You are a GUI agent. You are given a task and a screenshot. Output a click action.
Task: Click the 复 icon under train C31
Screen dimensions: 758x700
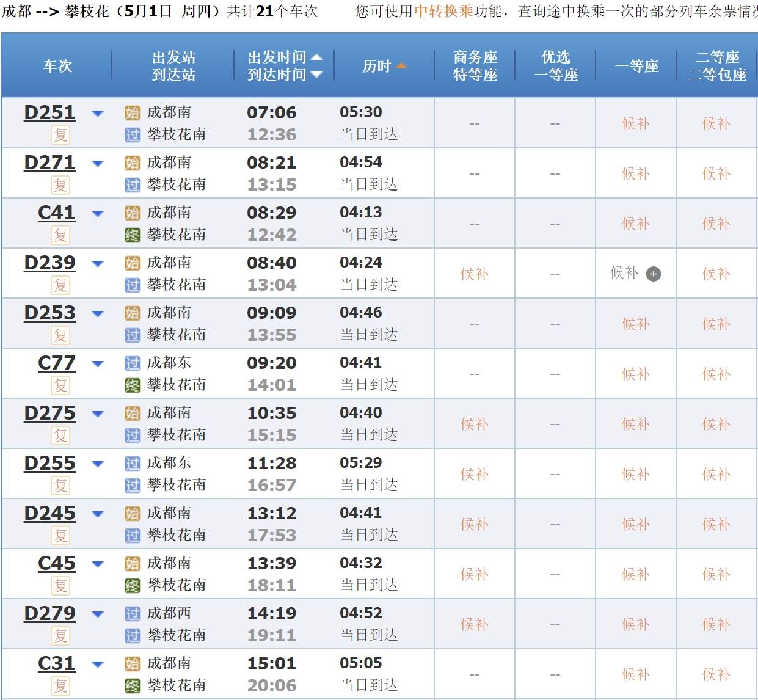60,686
